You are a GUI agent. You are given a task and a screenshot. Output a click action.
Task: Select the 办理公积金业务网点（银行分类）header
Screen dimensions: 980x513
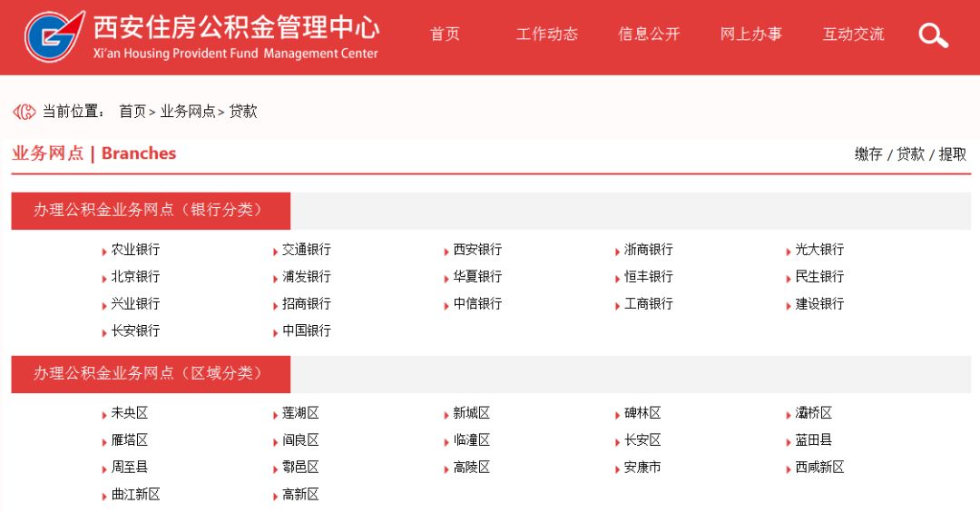151,211
